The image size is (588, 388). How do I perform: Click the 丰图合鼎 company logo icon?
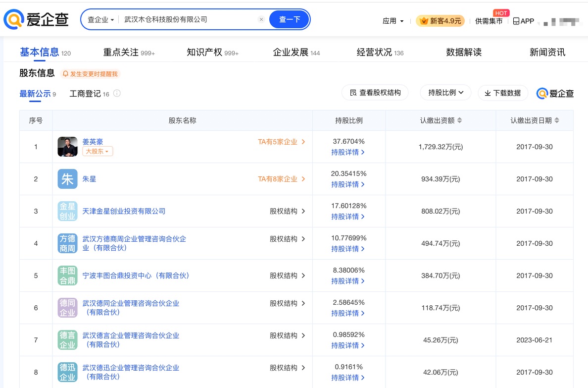click(x=67, y=276)
